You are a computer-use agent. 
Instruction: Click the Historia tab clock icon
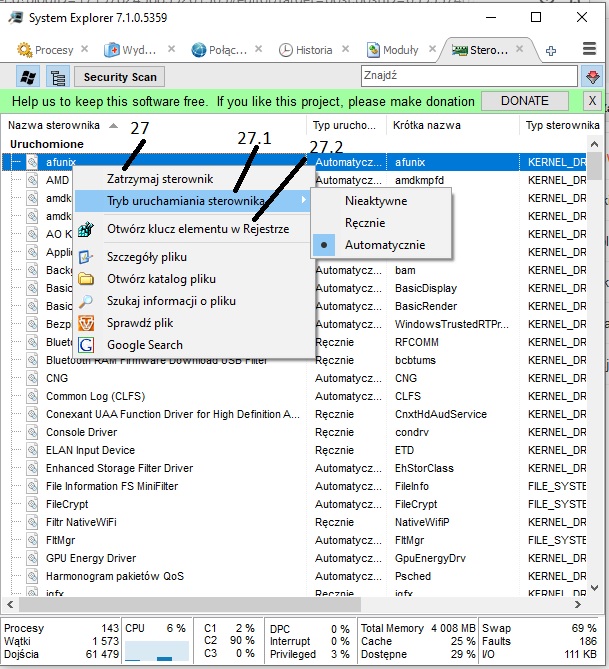286,50
